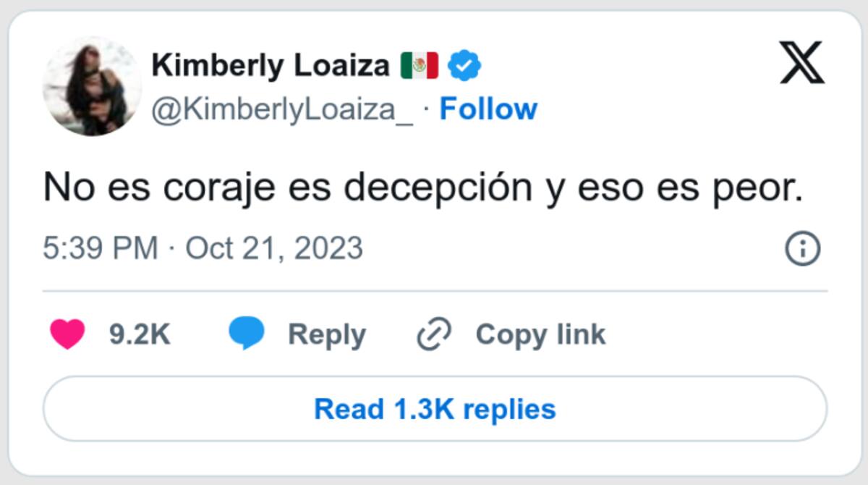Click the Oct 21, 2023 date
Image resolution: width=868 pixels, height=485 pixels.
(x=274, y=249)
